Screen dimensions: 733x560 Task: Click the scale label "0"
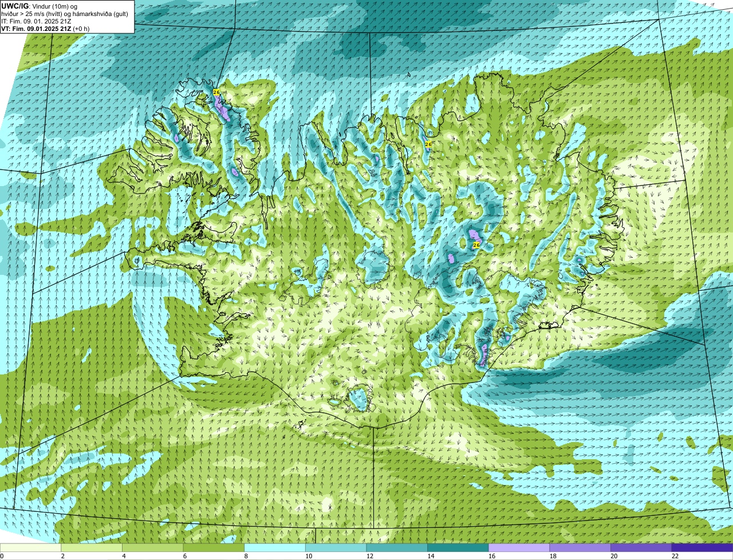click(x=2, y=556)
